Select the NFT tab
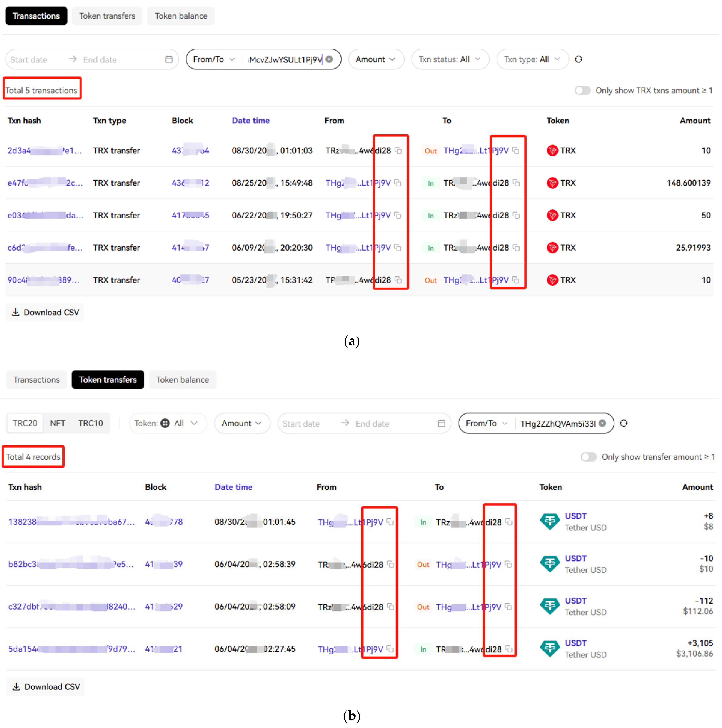722x728 pixels. point(58,424)
